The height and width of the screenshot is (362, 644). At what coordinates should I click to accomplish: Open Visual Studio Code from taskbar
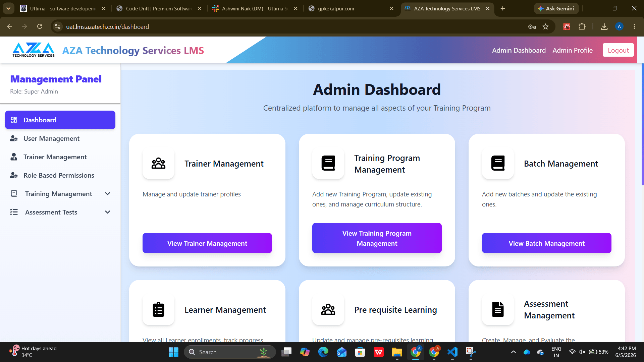click(x=452, y=352)
